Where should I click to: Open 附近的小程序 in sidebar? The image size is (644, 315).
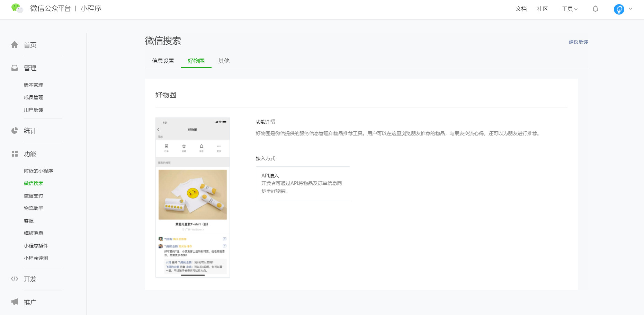click(38, 171)
